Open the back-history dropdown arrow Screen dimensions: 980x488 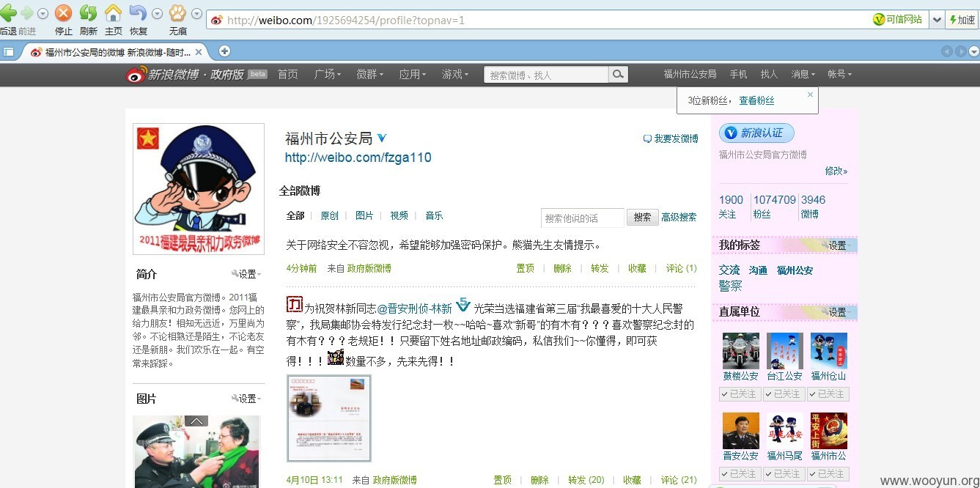[x=43, y=14]
